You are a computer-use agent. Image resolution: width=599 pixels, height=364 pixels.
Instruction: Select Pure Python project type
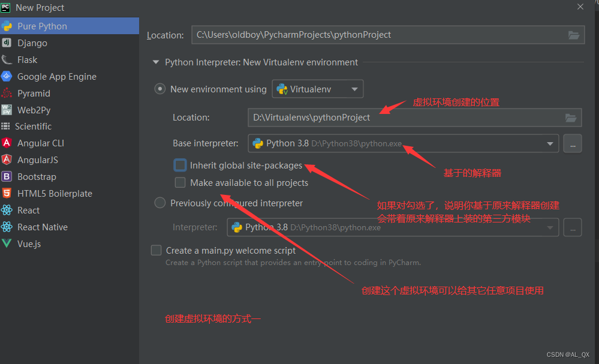[70, 26]
